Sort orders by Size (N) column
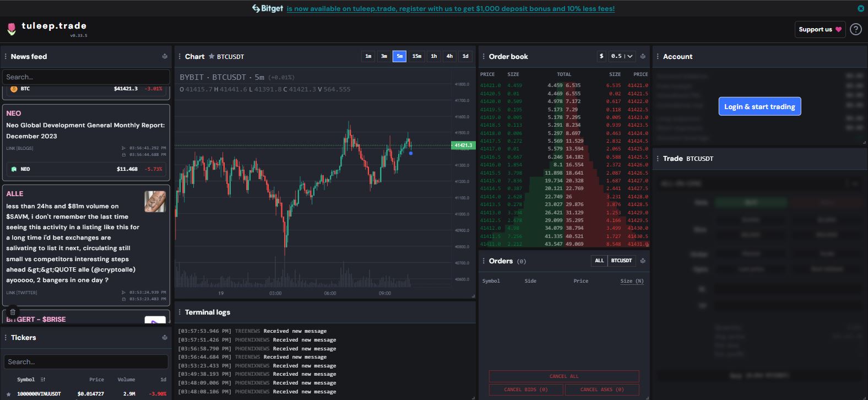Screen dimensions: 868x400 [x=632, y=281]
